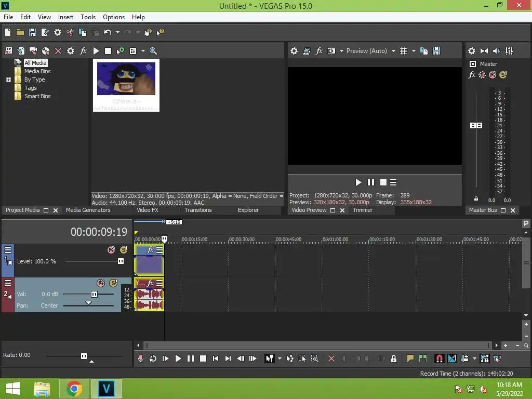Open Video Output FX in preview toolbar
The width and height of the screenshot is (532, 399).
click(319, 51)
